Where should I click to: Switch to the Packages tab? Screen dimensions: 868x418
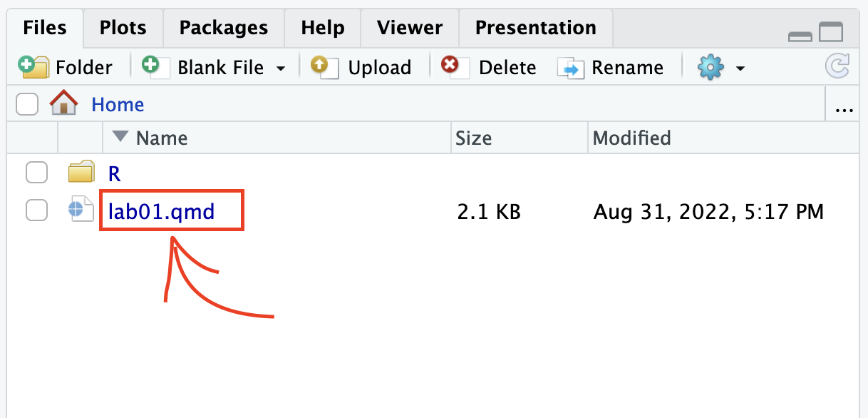tap(224, 28)
